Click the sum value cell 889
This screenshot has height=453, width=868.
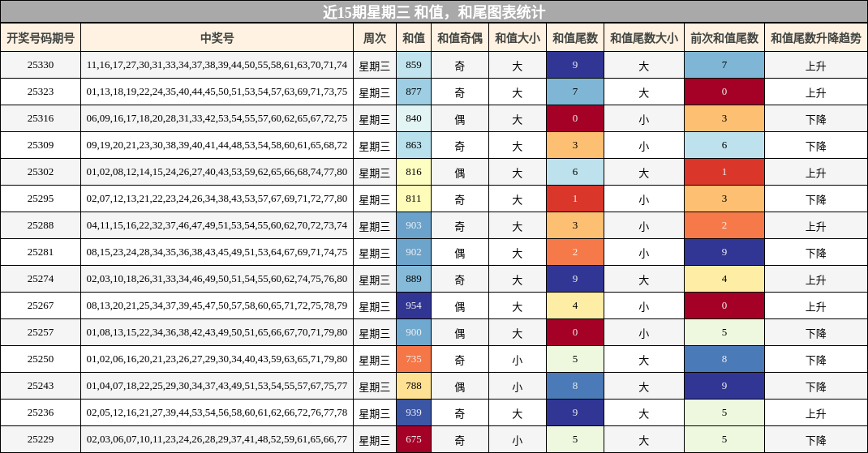(x=414, y=279)
